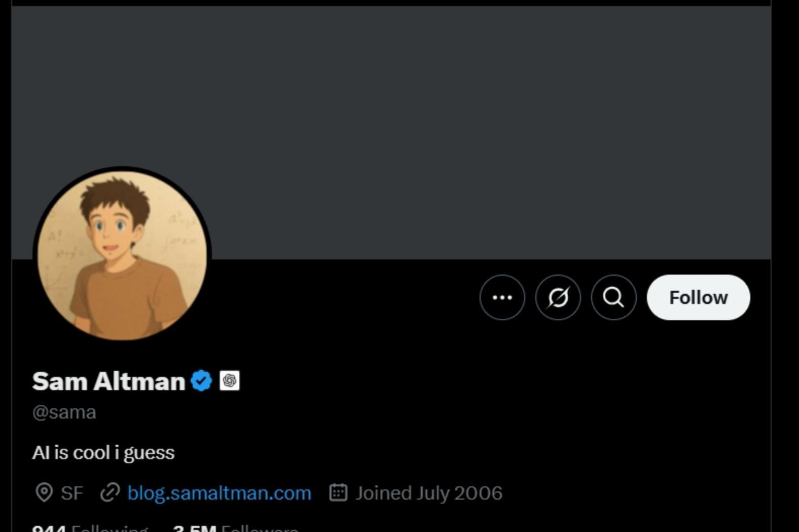Image resolution: width=799 pixels, height=532 pixels.
Task: Click the location pin icon
Action: tap(44, 492)
